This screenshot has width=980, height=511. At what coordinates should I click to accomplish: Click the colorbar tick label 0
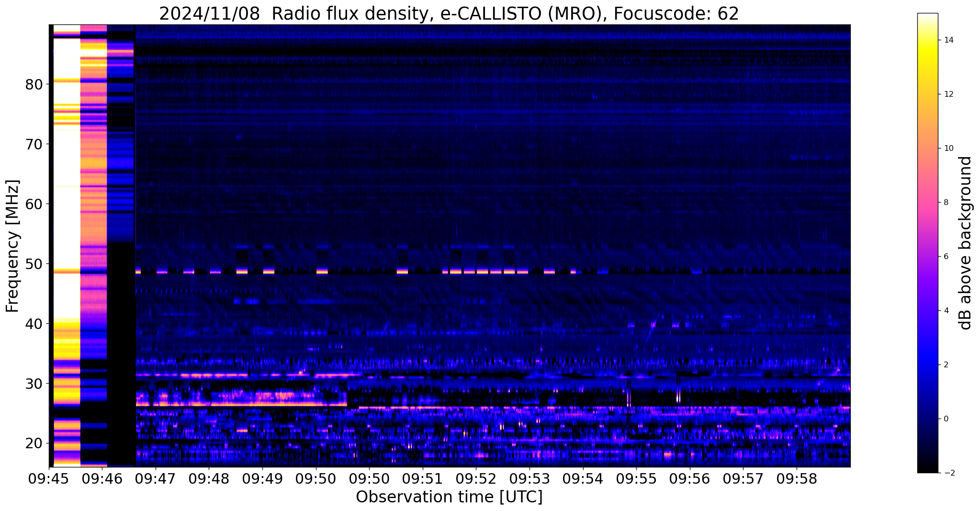click(946, 419)
